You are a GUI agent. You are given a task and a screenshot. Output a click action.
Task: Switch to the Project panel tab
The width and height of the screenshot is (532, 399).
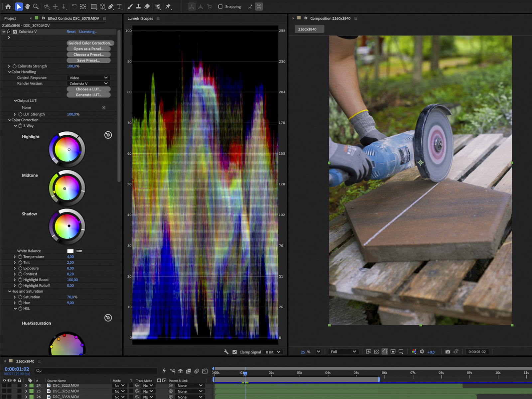(10, 18)
